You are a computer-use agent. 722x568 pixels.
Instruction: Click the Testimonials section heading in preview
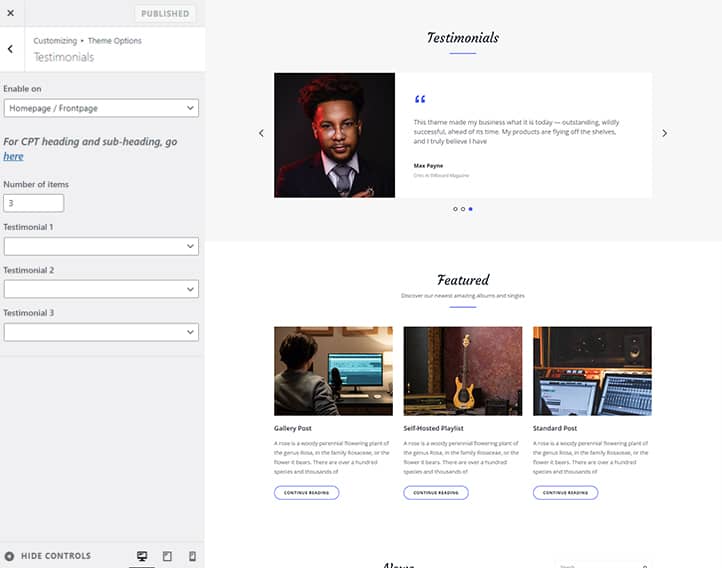[x=463, y=38]
